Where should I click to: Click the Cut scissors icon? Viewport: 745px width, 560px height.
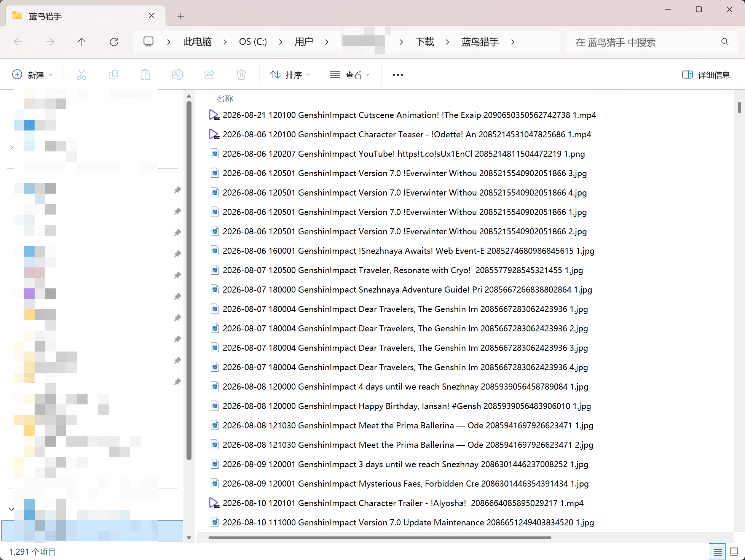pyautogui.click(x=81, y=75)
